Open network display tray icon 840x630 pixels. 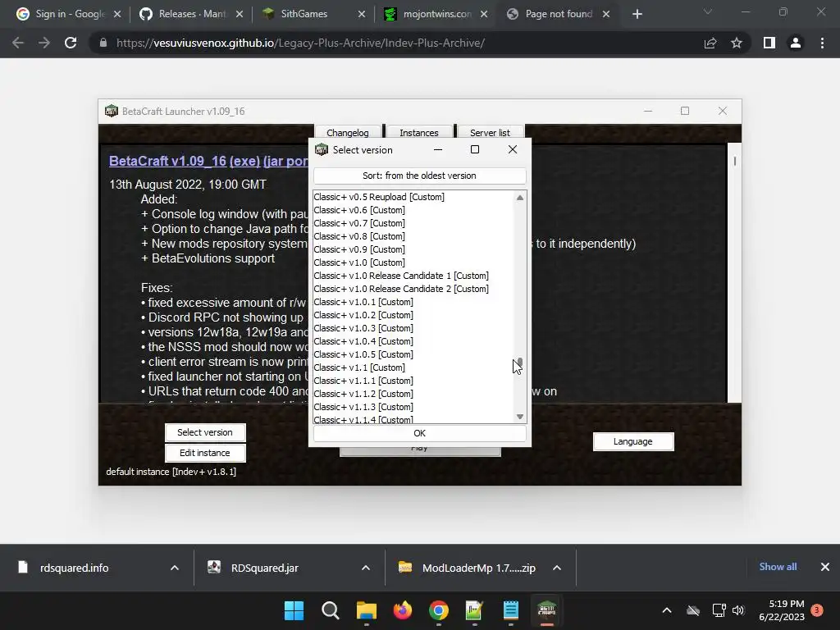(719, 610)
